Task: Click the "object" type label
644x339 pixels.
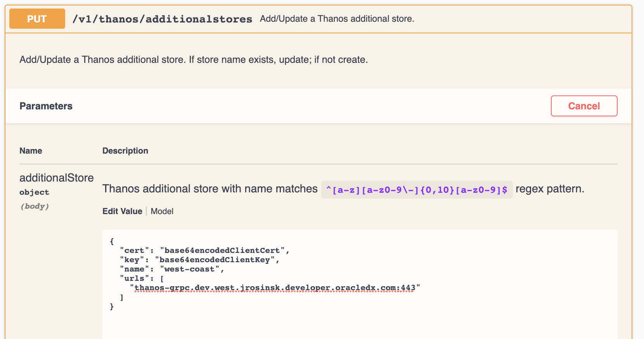Action: (34, 192)
